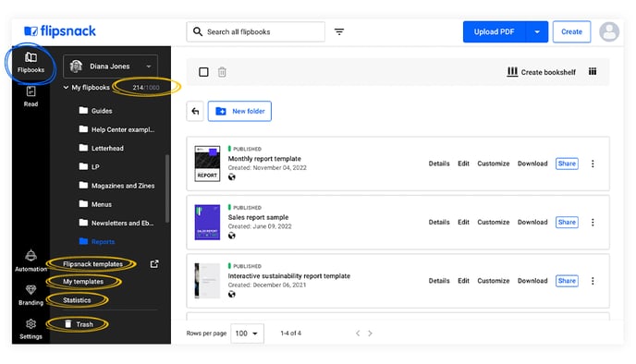
Task: Open My templates menu item
Action: point(83,281)
